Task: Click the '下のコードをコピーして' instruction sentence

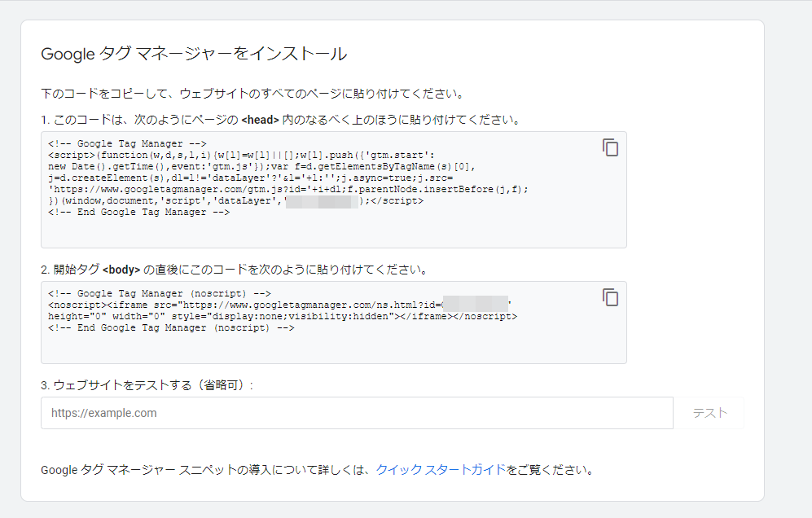Action: click(x=252, y=94)
